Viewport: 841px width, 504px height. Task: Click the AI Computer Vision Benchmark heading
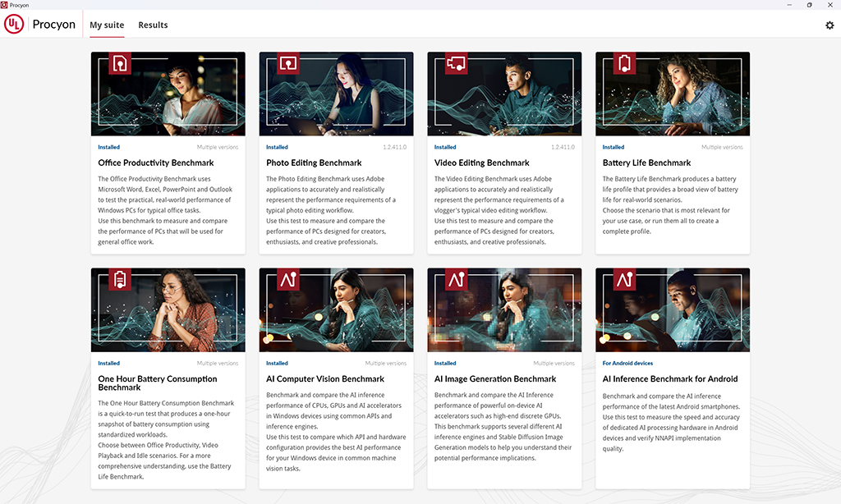coord(325,378)
